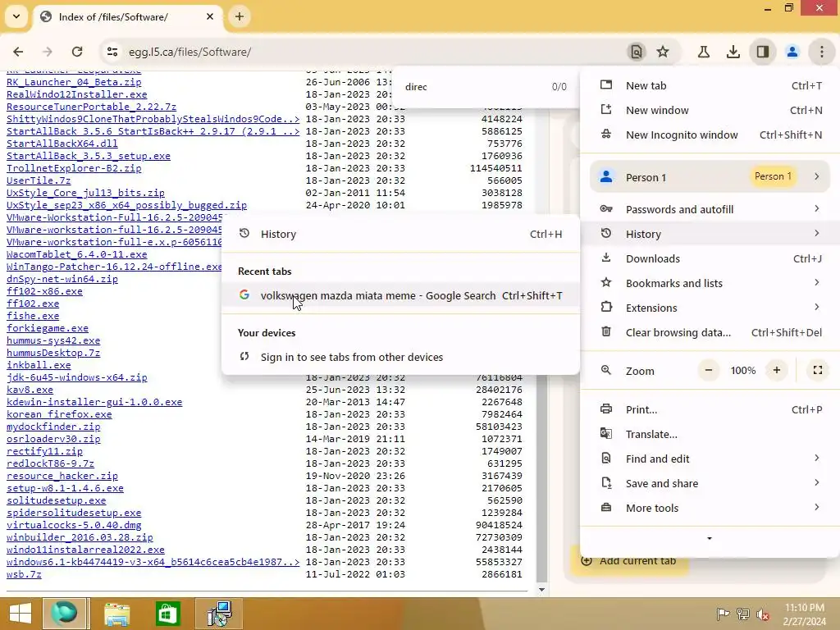This screenshot has height=630, width=840.
Task: Increase zoom with plus button
Action: pyautogui.click(x=776, y=370)
